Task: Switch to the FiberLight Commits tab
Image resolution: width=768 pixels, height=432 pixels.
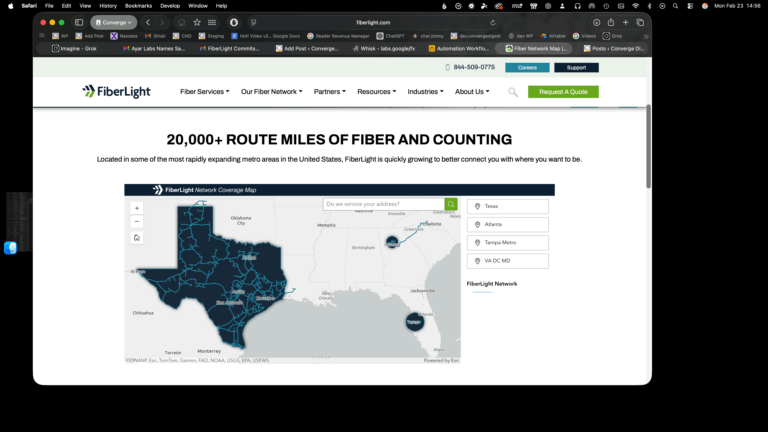Action: pyautogui.click(x=229, y=48)
